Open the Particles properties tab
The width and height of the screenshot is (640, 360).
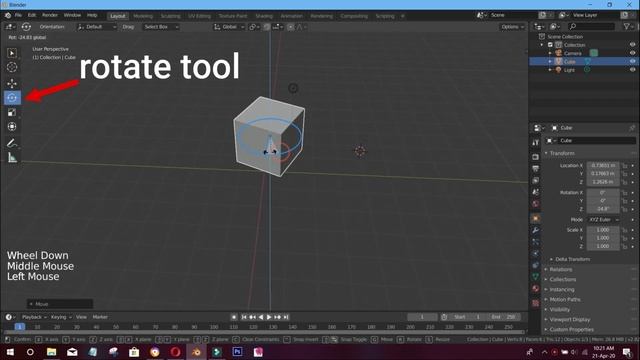(x=536, y=242)
